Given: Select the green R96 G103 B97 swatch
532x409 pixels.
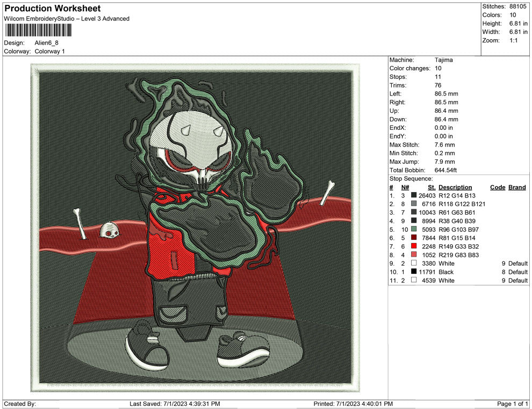Looking at the screenshot, I should 414,229.
